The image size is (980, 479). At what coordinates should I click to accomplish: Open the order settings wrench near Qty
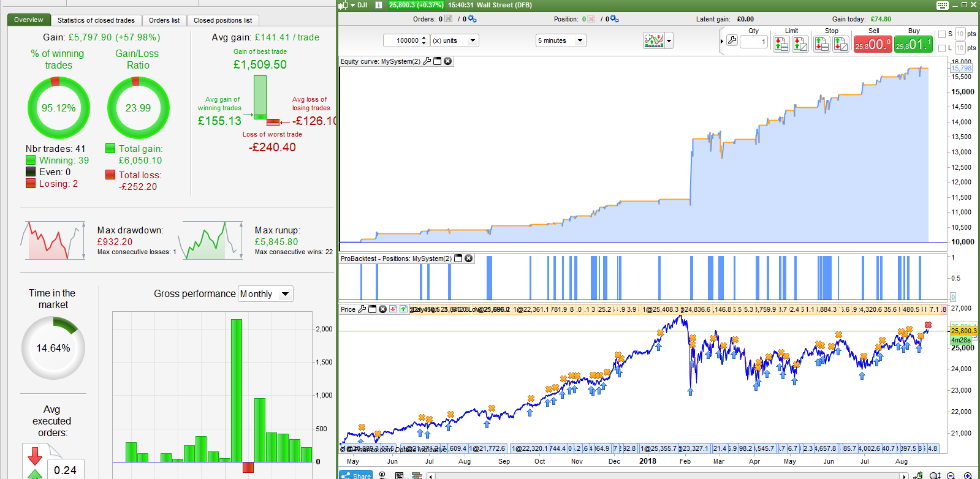click(x=732, y=41)
